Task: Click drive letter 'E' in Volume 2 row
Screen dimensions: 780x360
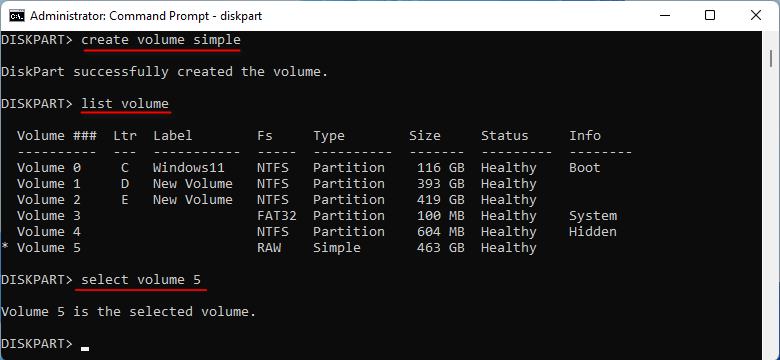Action: (x=125, y=199)
